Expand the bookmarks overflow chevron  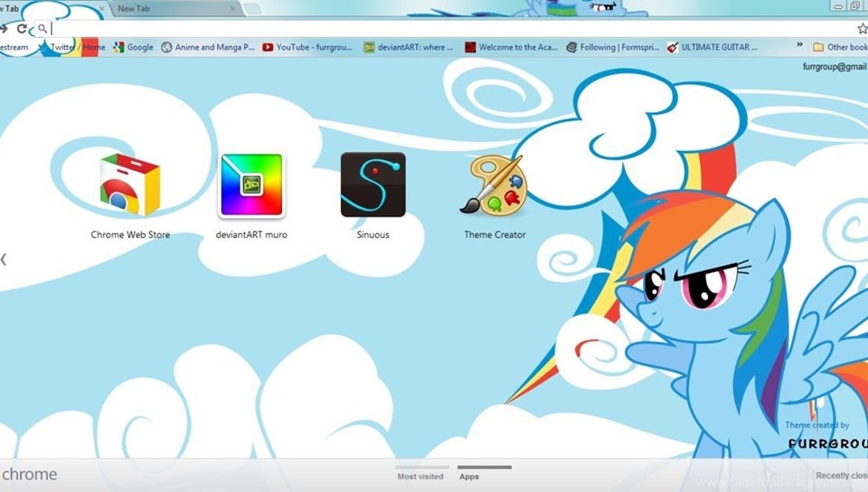point(799,45)
